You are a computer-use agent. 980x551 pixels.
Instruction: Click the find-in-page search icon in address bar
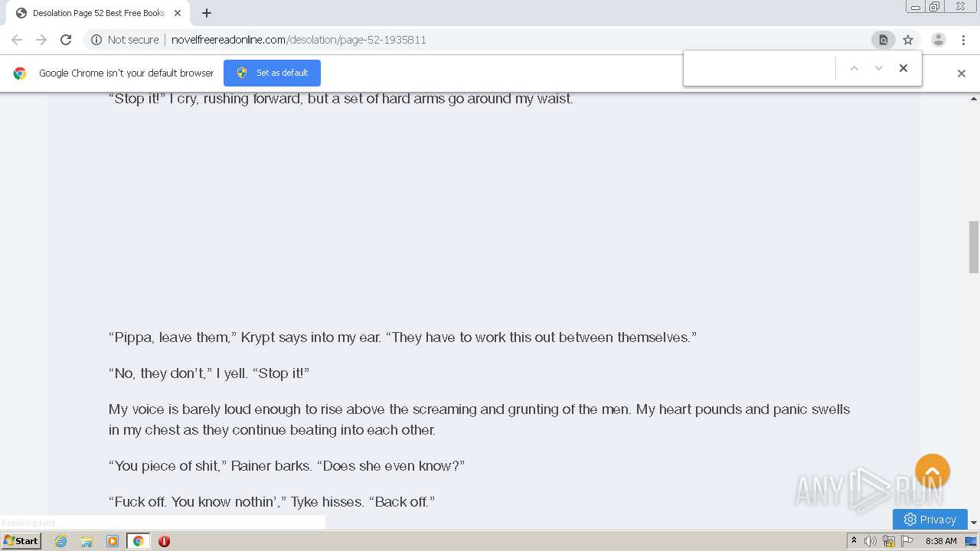pos(883,40)
